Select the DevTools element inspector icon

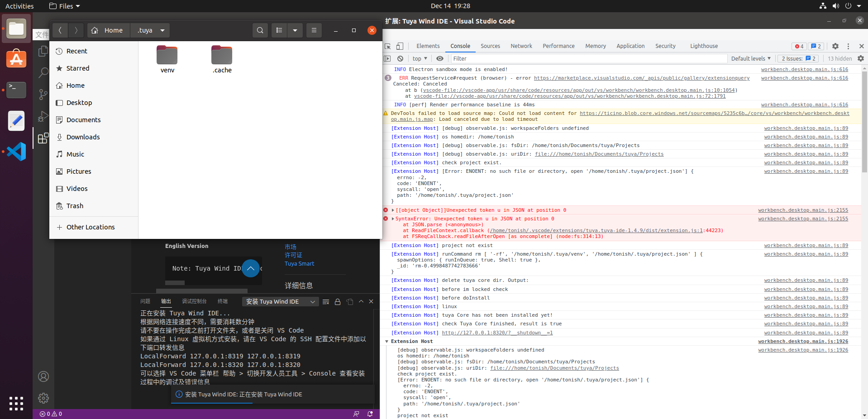388,46
